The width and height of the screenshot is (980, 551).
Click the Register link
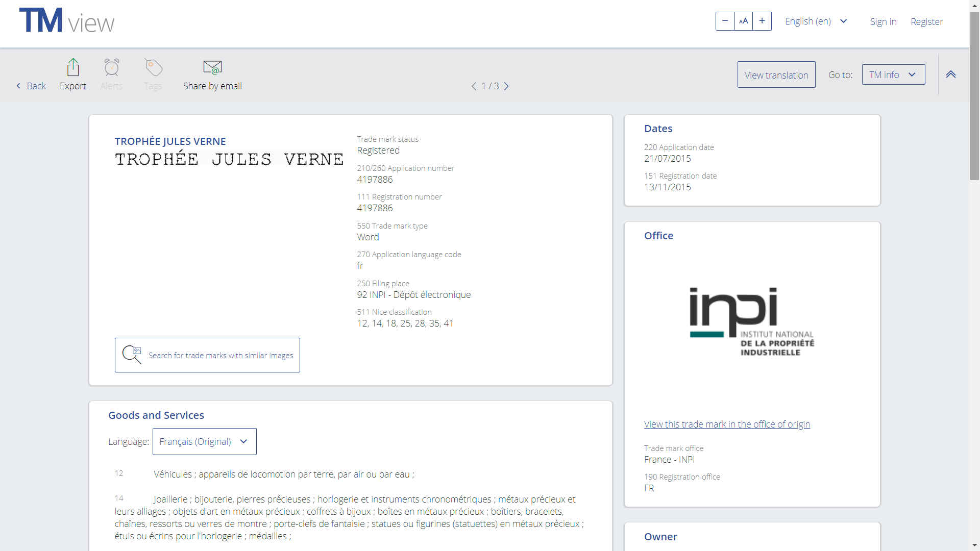click(926, 21)
